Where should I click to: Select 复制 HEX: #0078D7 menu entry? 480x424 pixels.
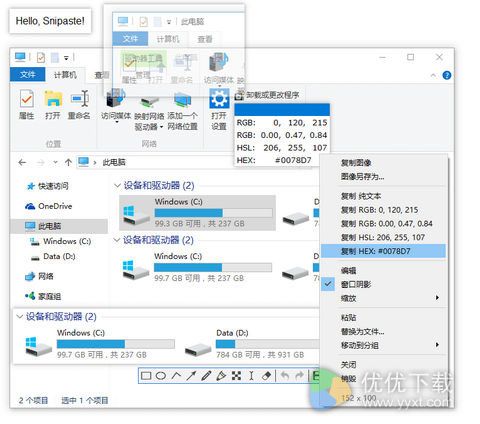383,251
